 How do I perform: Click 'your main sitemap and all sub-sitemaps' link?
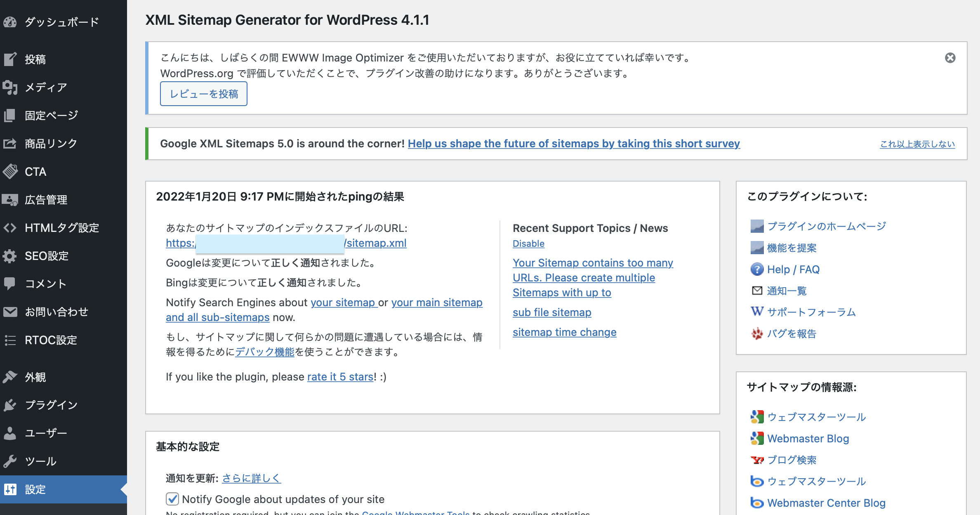(324, 310)
